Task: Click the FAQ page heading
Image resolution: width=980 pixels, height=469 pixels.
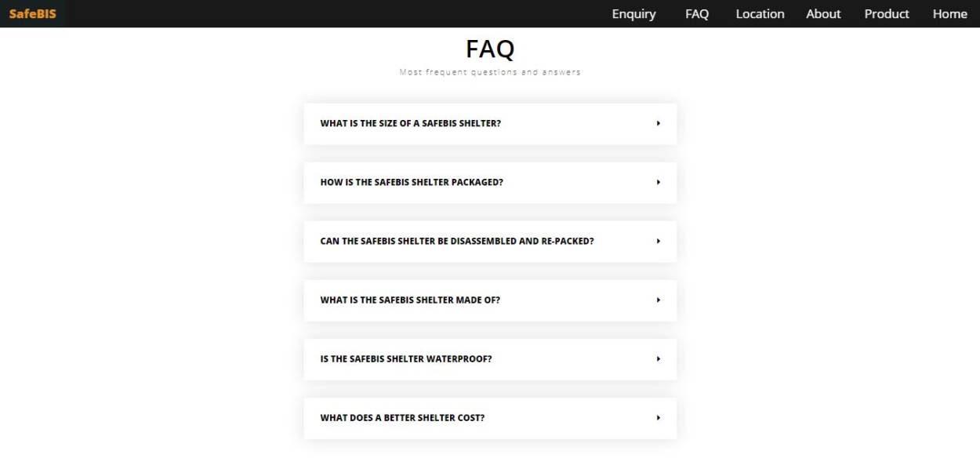Action: point(491,49)
